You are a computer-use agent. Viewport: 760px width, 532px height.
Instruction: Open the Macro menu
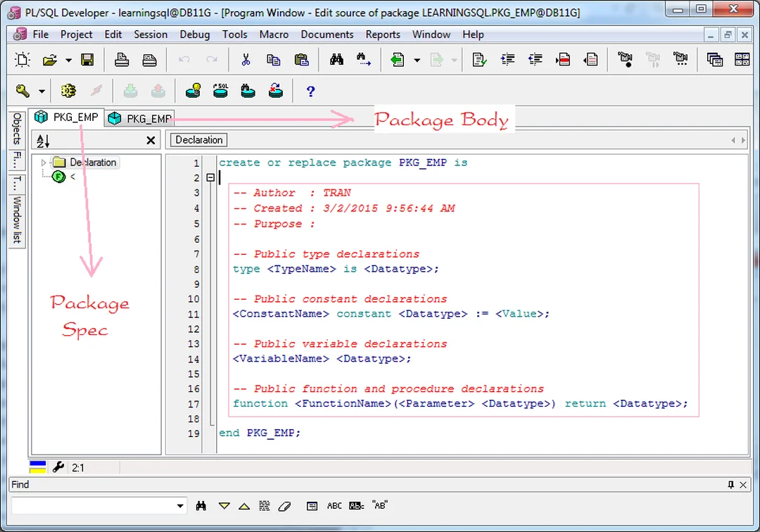pos(274,34)
